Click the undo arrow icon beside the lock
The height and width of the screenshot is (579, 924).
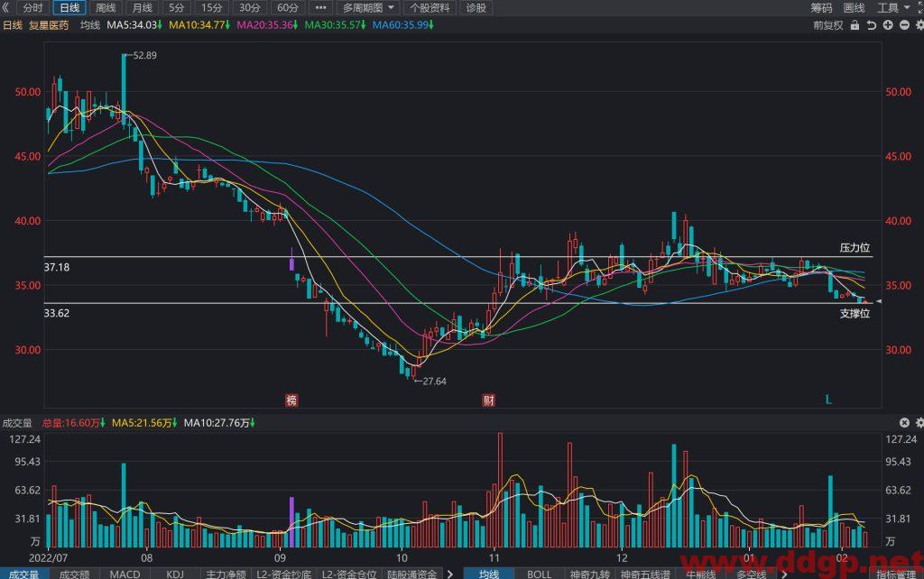click(x=872, y=25)
